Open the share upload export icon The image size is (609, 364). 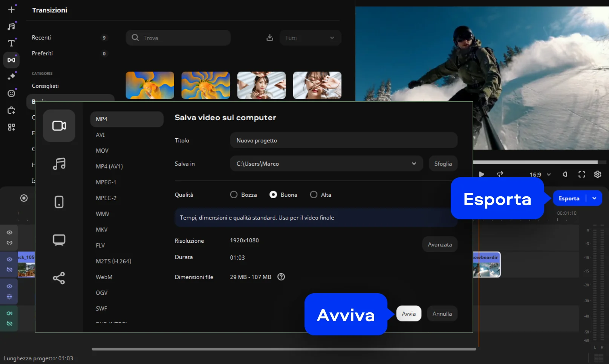pyautogui.click(x=59, y=278)
